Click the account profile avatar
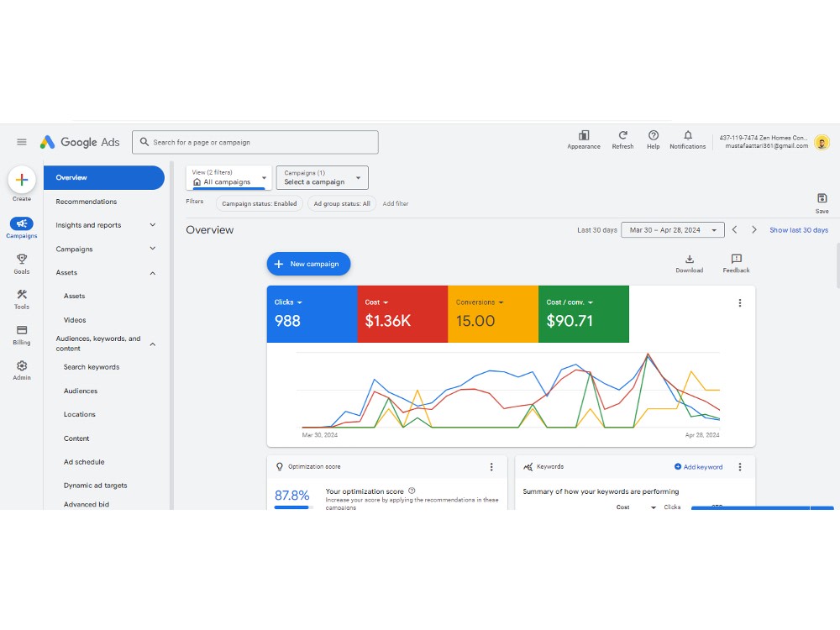Image resolution: width=840 pixels, height=630 pixels. 822,142
